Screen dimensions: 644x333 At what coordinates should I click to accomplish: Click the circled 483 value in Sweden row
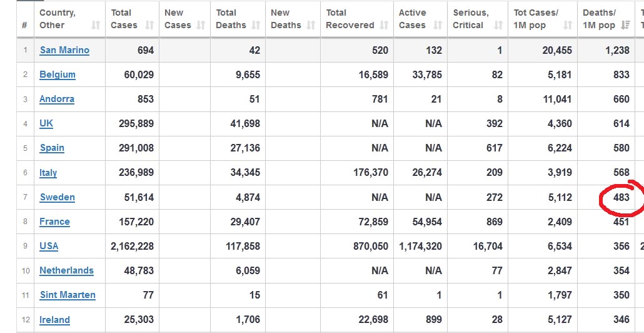[621, 197]
